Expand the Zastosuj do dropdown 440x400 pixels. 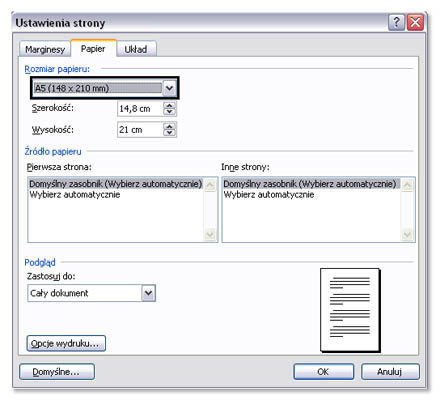pos(148,293)
